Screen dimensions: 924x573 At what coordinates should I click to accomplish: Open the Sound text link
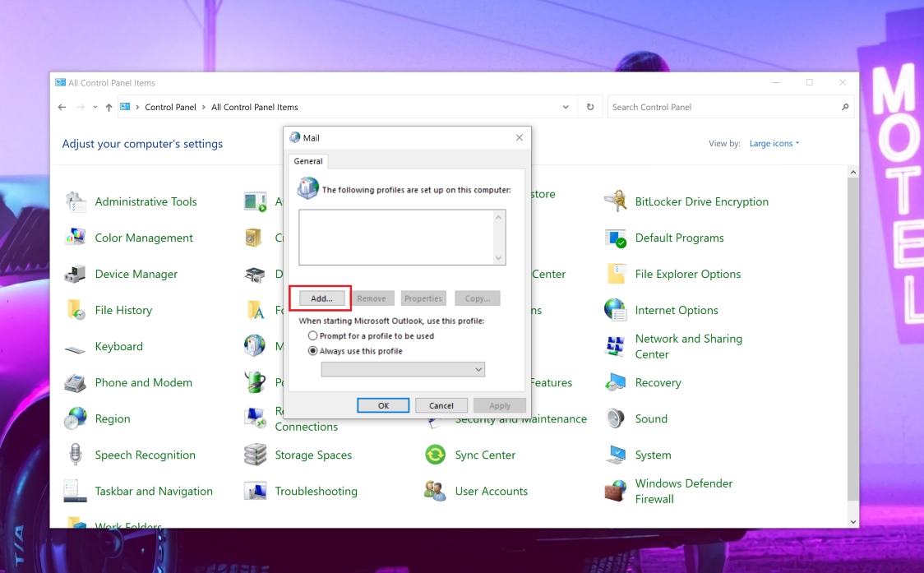pyautogui.click(x=651, y=418)
